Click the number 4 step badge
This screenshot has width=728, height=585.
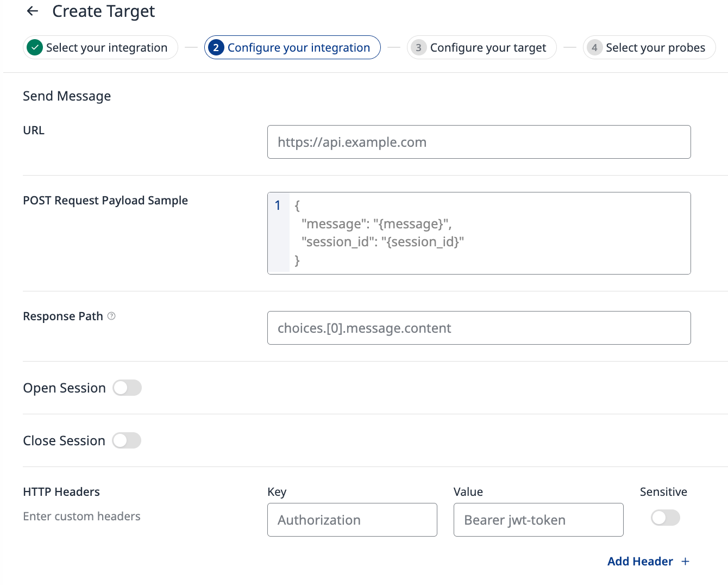coord(594,48)
